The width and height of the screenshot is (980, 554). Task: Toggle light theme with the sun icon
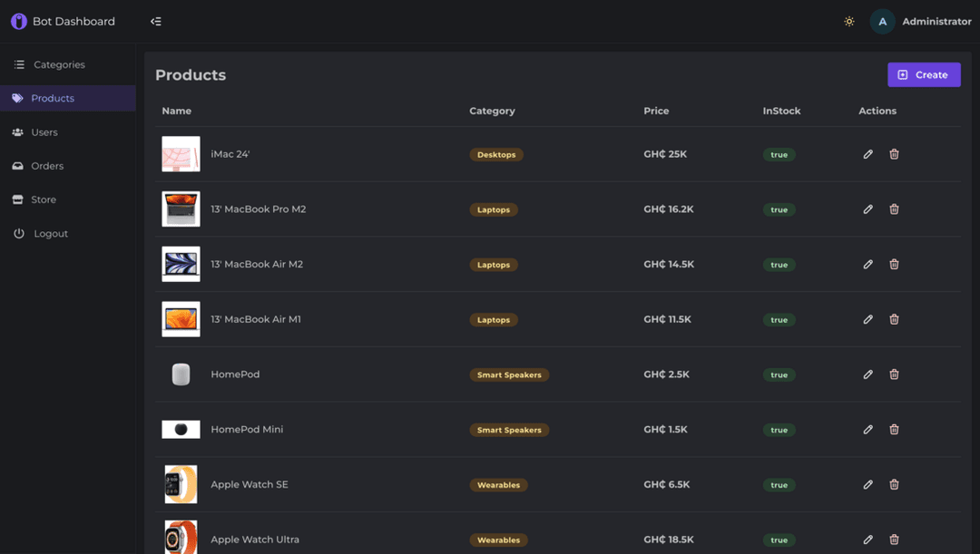pyautogui.click(x=848, y=21)
